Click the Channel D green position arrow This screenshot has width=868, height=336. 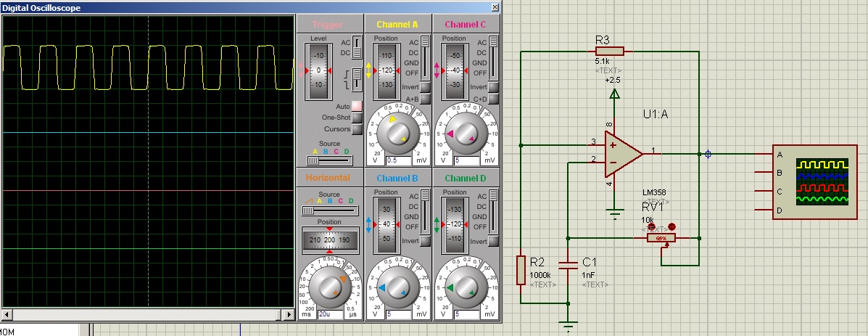click(437, 225)
